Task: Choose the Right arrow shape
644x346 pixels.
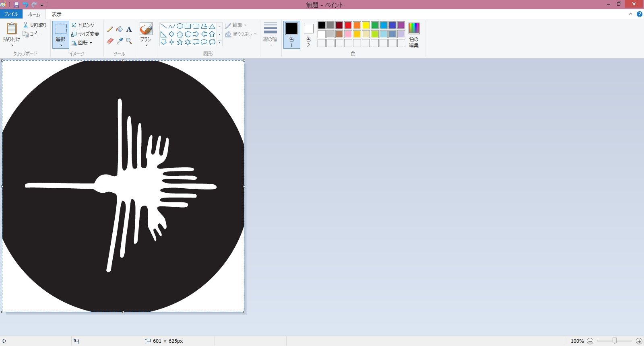Action: pyautogui.click(x=196, y=34)
